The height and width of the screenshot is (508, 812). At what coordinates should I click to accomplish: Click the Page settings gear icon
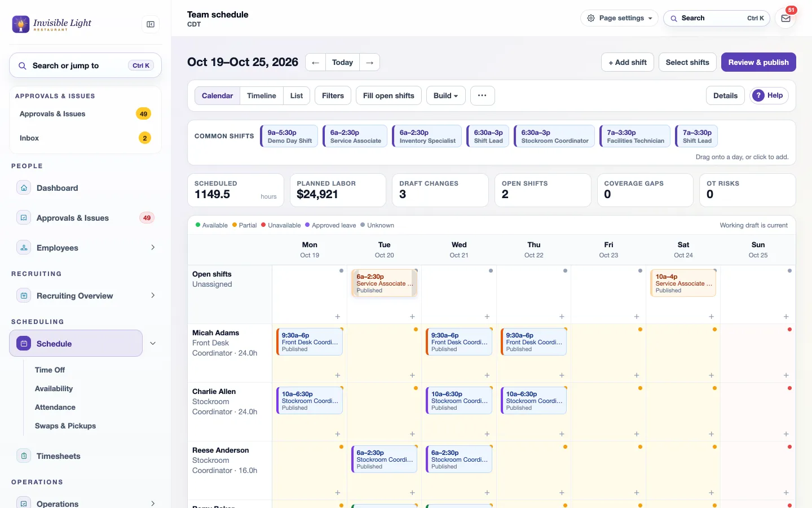pos(591,18)
